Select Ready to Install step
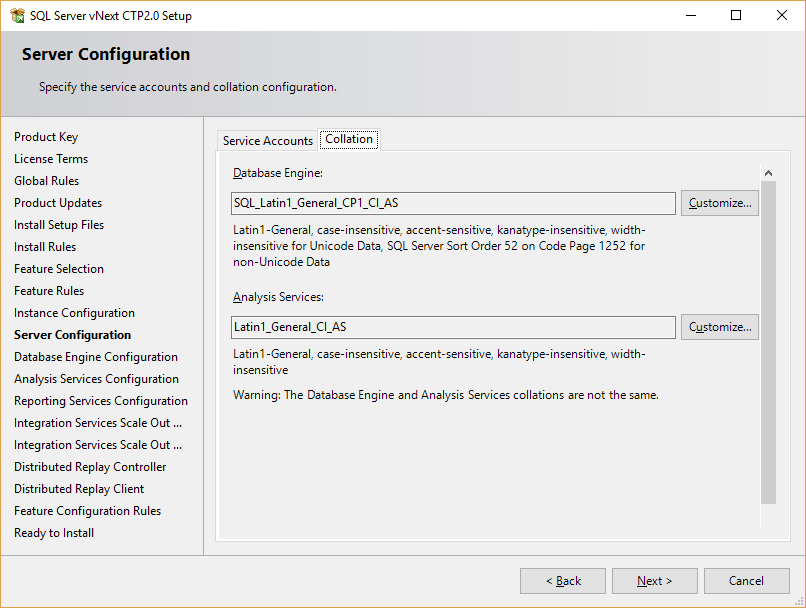 point(53,533)
